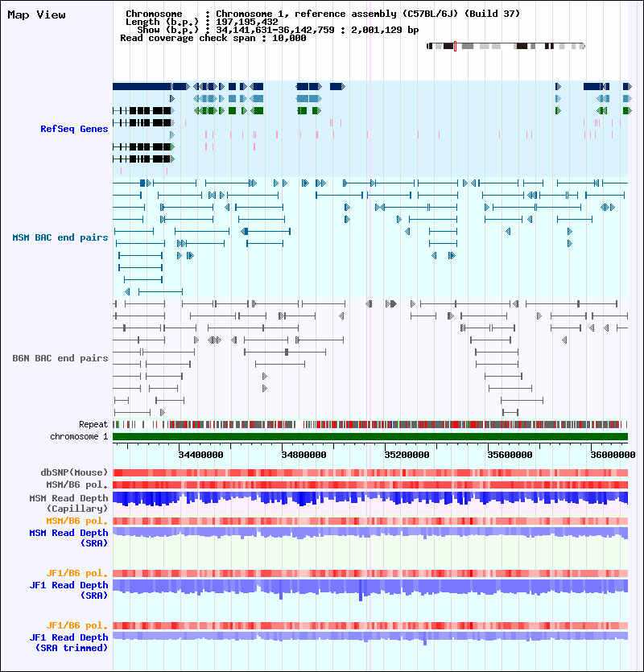Screen dimensions: 644x672
Task: Click the Map View heading
Action: click(36, 15)
